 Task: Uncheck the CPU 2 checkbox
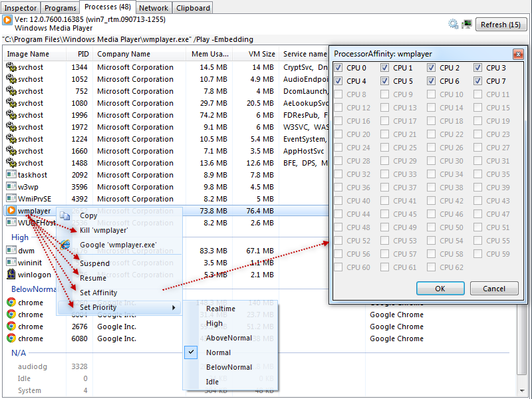click(x=431, y=68)
